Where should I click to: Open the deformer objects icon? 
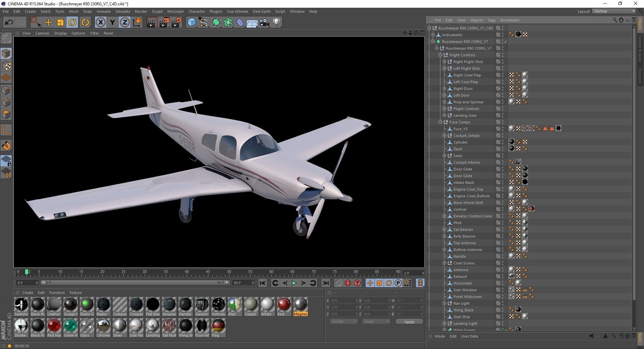click(x=240, y=22)
